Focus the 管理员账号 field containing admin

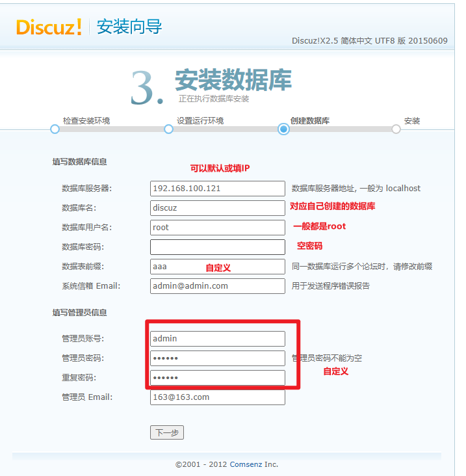tap(218, 339)
